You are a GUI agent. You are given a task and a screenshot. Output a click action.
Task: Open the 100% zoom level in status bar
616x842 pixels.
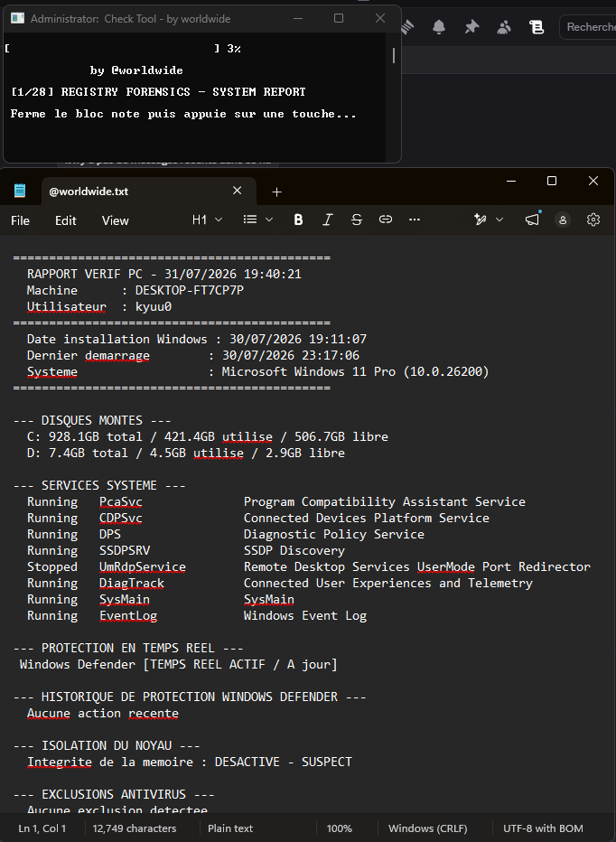click(x=340, y=828)
